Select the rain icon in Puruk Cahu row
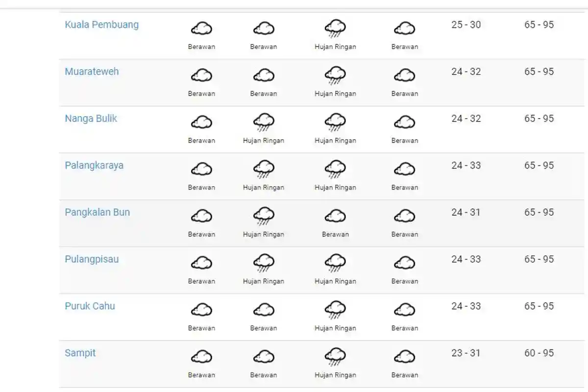Image resolution: width=588 pixels, height=392 pixels. coord(335,310)
